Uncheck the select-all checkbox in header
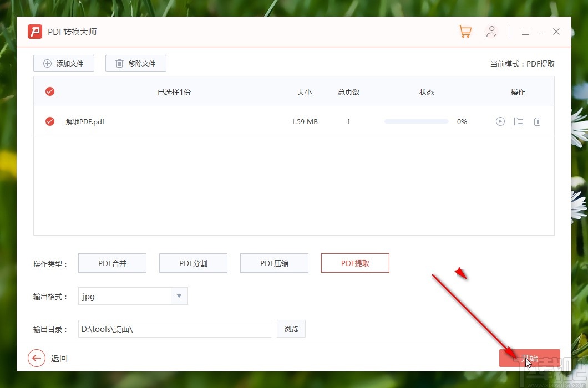 (x=49, y=91)
